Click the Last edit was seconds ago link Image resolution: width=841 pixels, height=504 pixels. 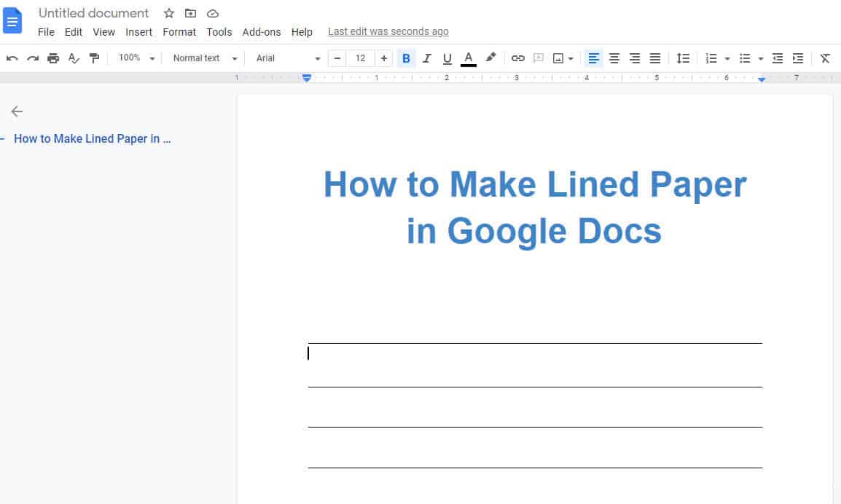[x=388, y=31]
